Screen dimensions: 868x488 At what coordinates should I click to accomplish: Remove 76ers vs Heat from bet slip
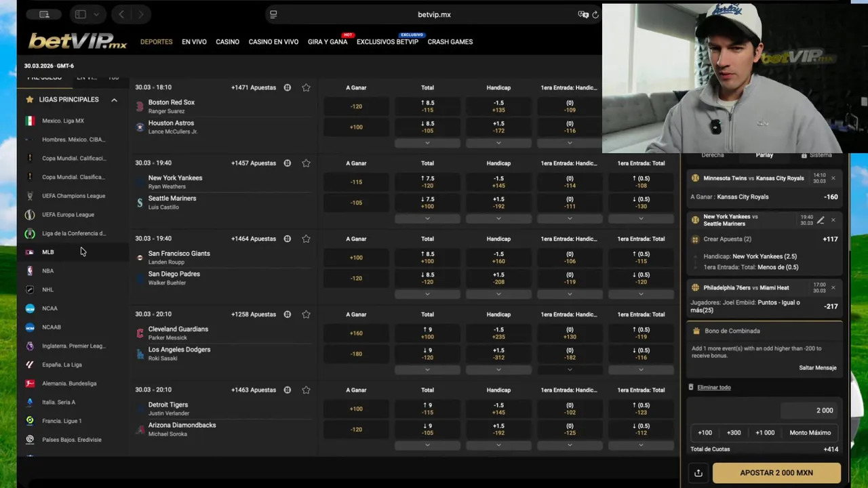[833, 287]
